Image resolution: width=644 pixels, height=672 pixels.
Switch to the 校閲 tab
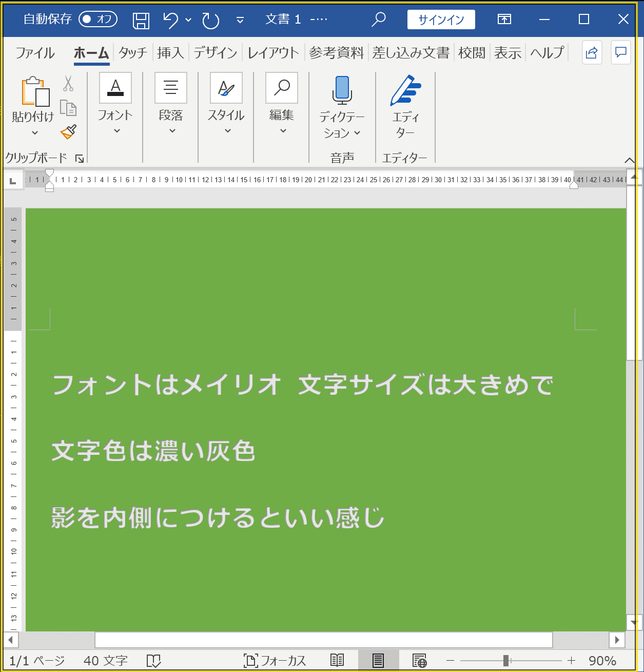(x=472, y=53)
